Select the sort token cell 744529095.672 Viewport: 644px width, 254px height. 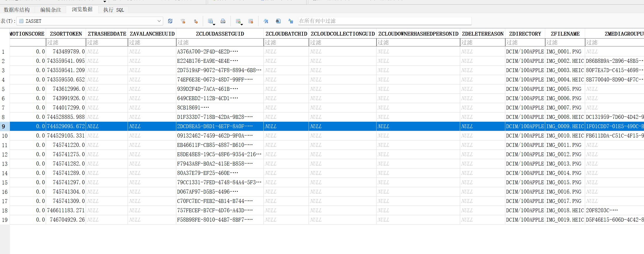point(66,126)
